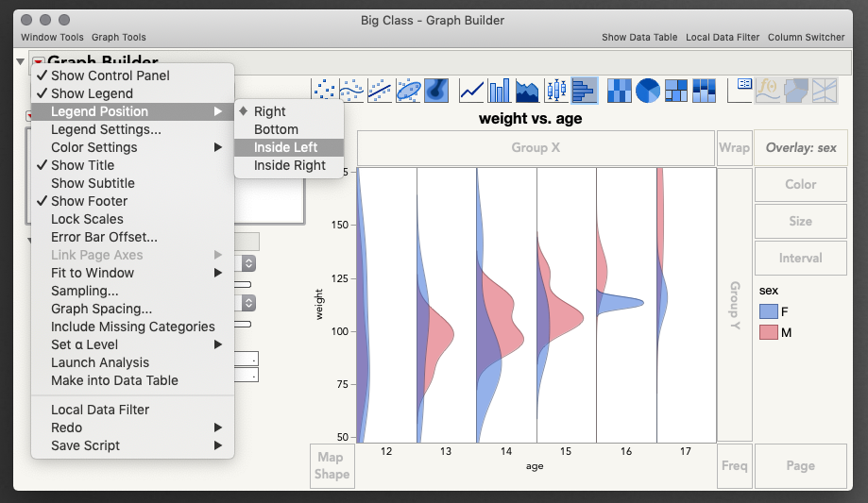Viewport: 868px width, 503px height.
Task: Select the Contour element icon
Action: (x=436, y=91)
